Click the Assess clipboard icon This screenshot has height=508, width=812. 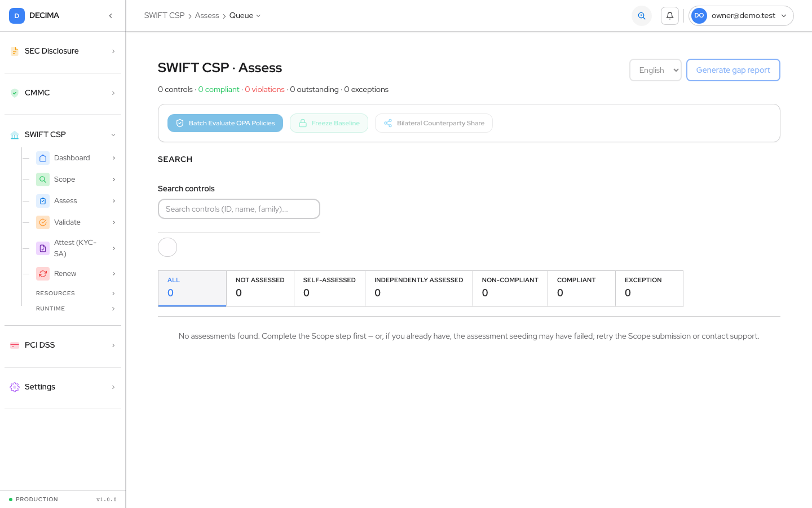(43, 201)
